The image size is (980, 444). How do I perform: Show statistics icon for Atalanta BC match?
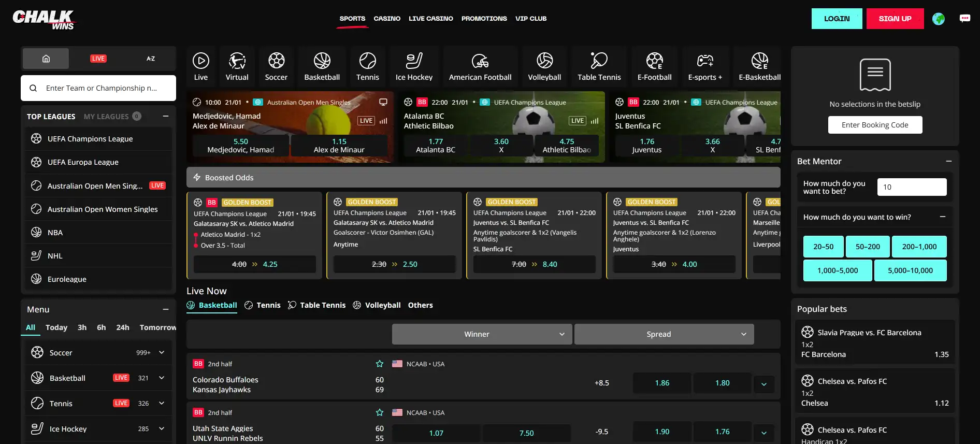(595, 121)
